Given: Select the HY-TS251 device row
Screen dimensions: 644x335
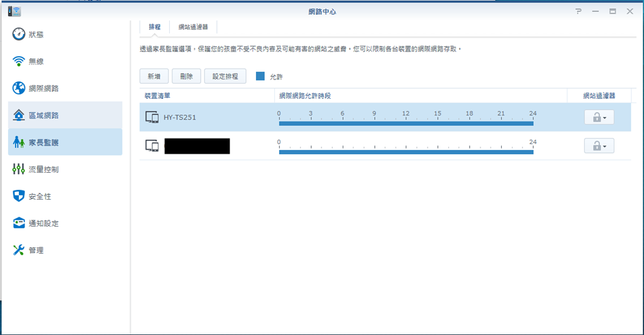Looking at the screenshot, I should pos(385,117).
